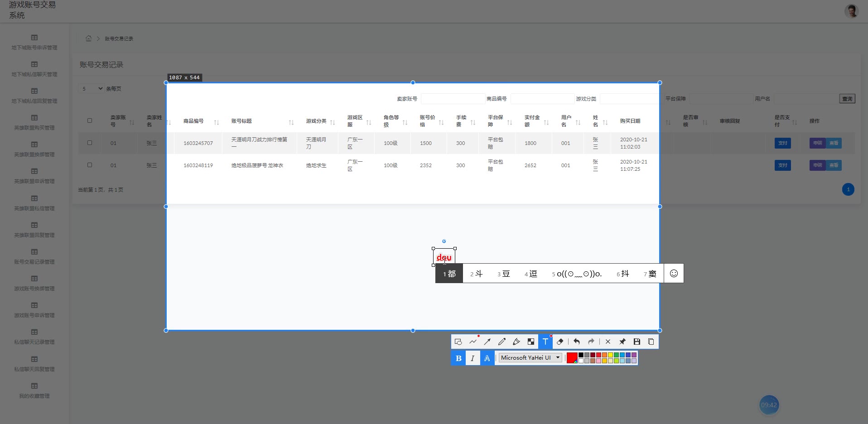The image size is (868, 424).
Task: Open the emoji panel in IME bar
Action: pyautogui.click(x=674, y=274)
